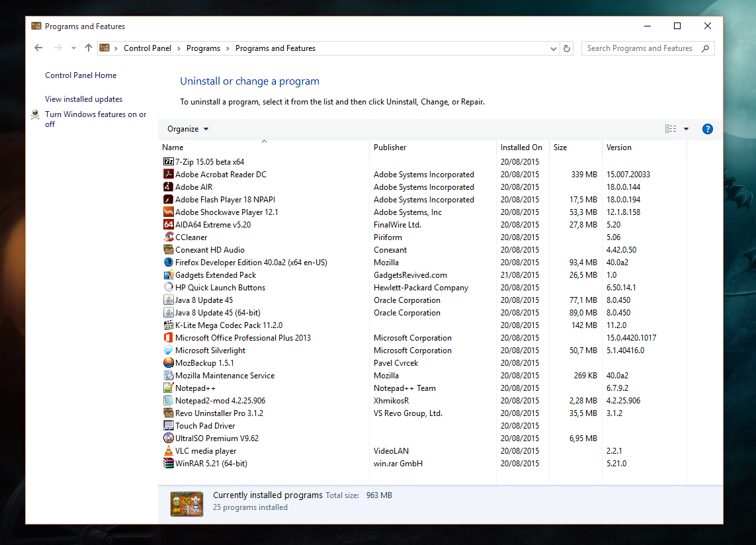This screenshot has width=756, height=545.
Task: Open View installed updates link
Action: (84, 99)
